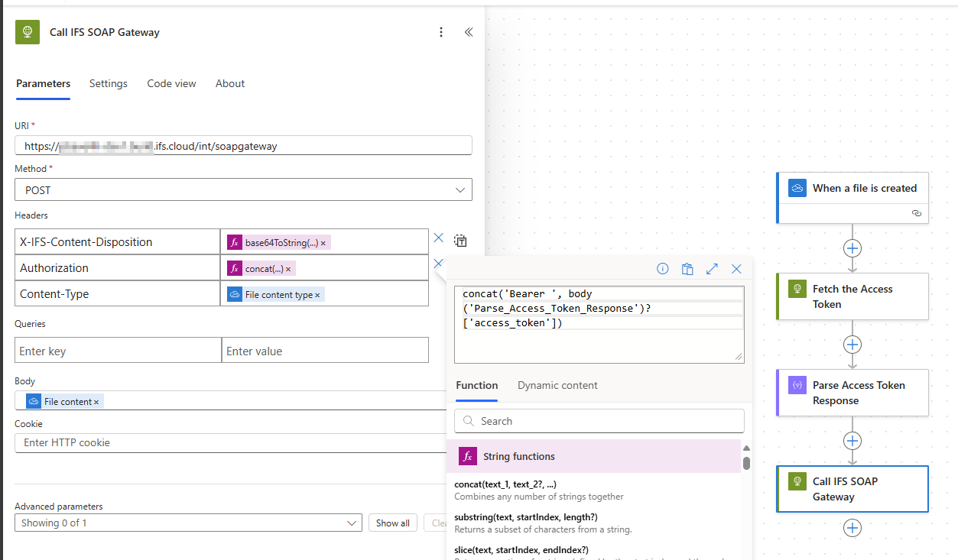The image size is (958, 560).
Task: Open the three-dot more options menu
Action: coord(440,32)
